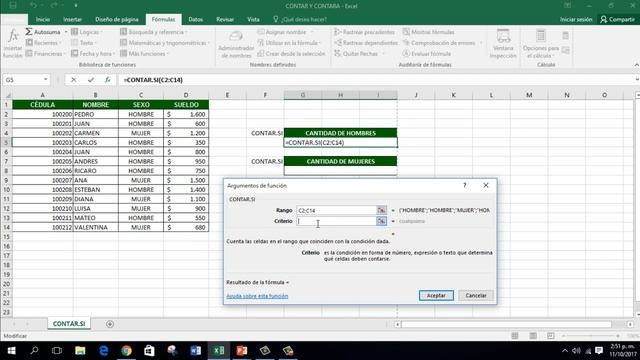Open File Explorer from the taskbar
This screenshot has height=360, width=640.
[80, 351]
